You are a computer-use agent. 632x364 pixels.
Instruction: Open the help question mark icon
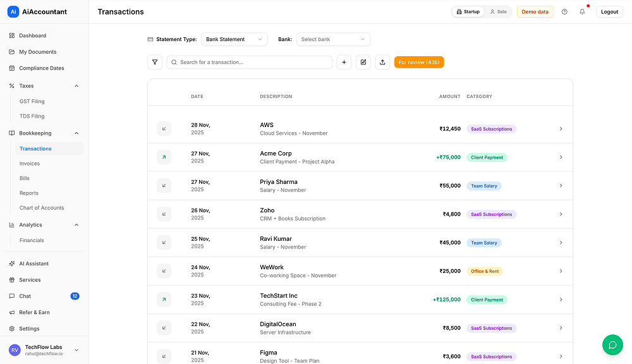[564, 11]
